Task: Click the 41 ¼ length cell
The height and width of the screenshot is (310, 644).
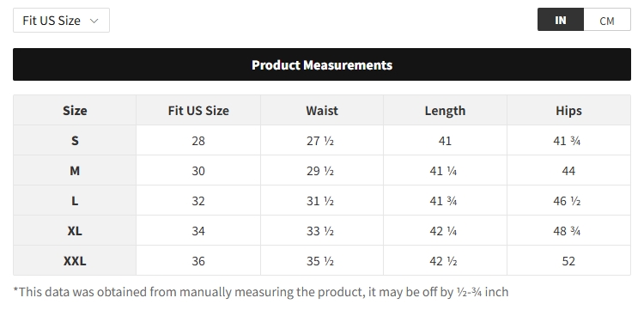Action: click(x=445, y=170)
